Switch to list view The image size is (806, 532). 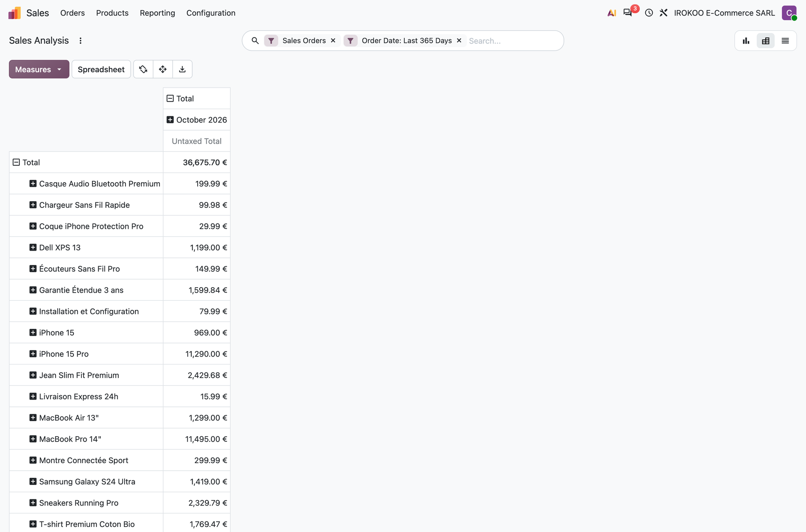point(785,41)
